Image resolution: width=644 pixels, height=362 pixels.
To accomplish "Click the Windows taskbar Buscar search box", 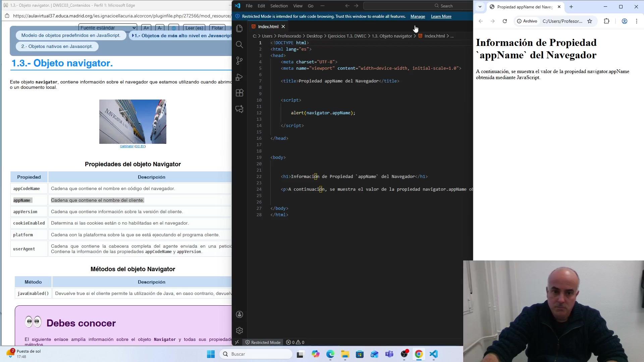I will (x=256, y=354).
